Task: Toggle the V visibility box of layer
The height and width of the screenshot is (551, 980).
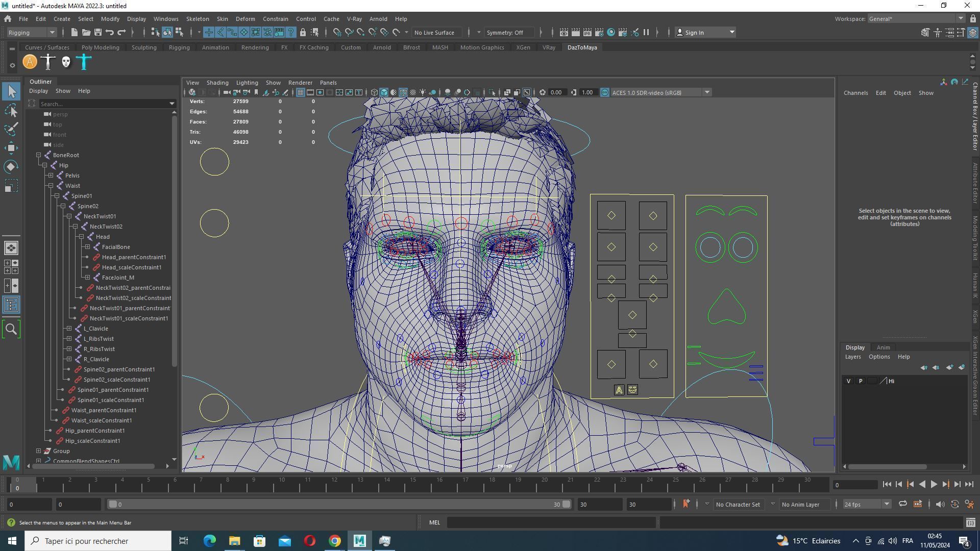Action: pos(848,381)
